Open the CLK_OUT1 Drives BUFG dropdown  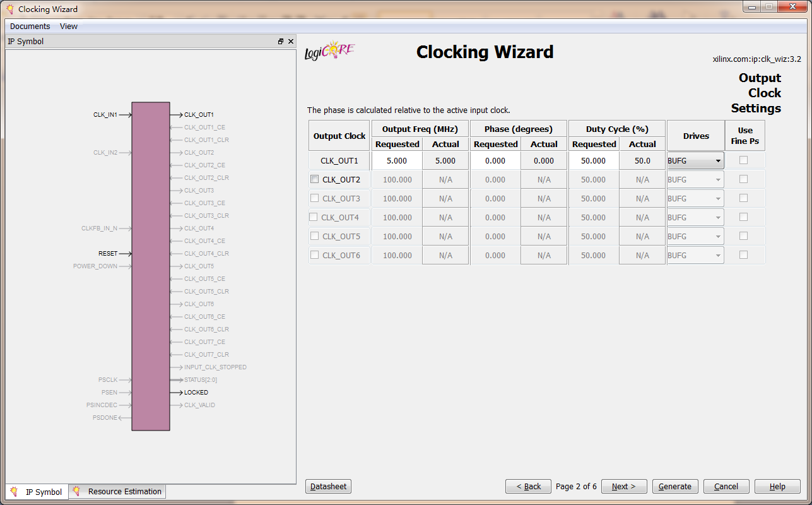(695, 160)
